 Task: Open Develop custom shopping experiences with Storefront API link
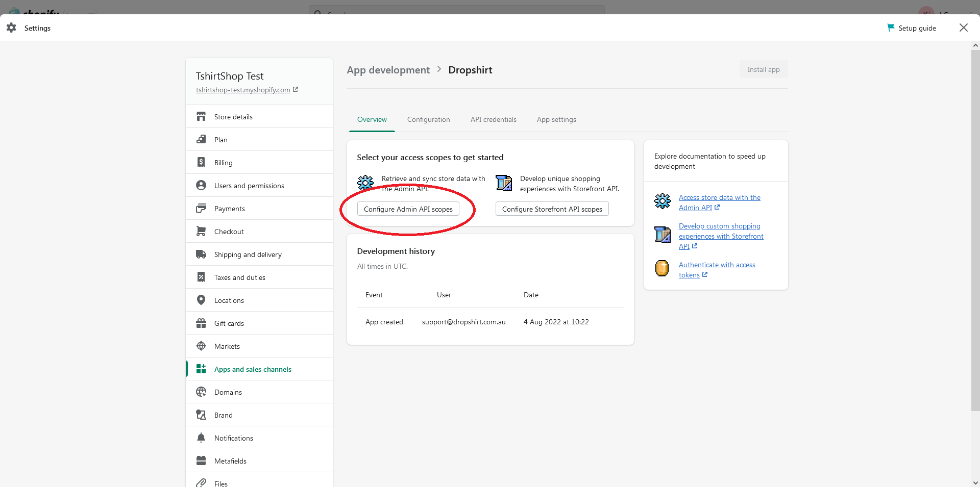(721, 236)
